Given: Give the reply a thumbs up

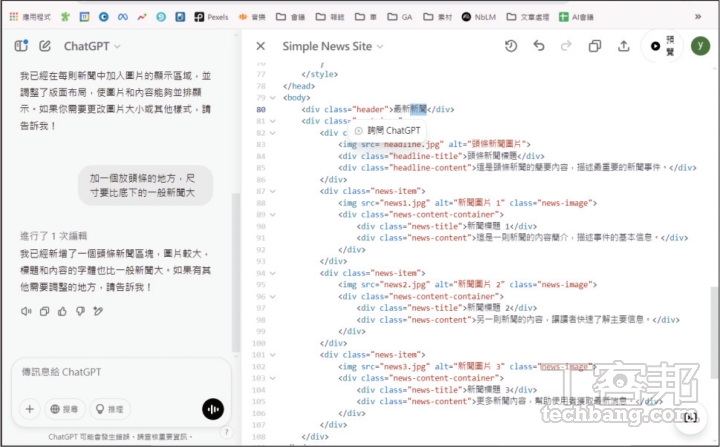Looking at the screenshot, I should pyautogui.click(x=62, y=311).
